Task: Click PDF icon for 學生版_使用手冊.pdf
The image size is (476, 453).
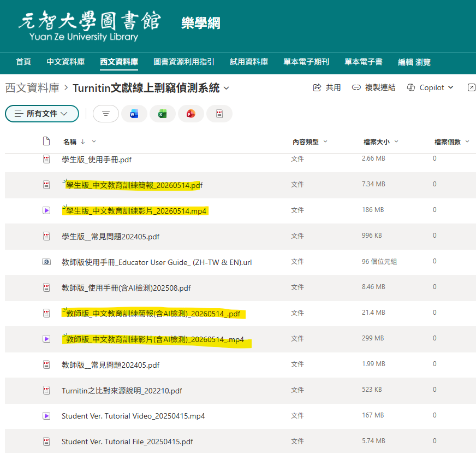Action: pyautogui.click(x=46, y=159)
